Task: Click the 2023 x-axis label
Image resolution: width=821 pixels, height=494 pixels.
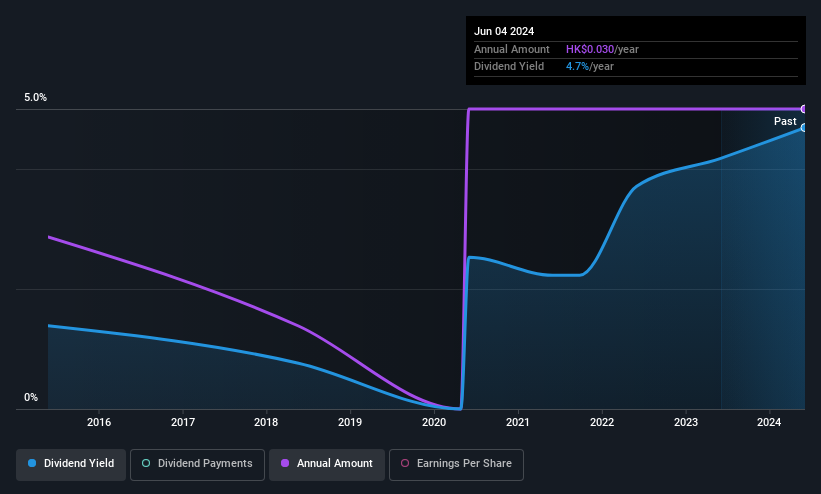Action: click(x=686, y=422)
